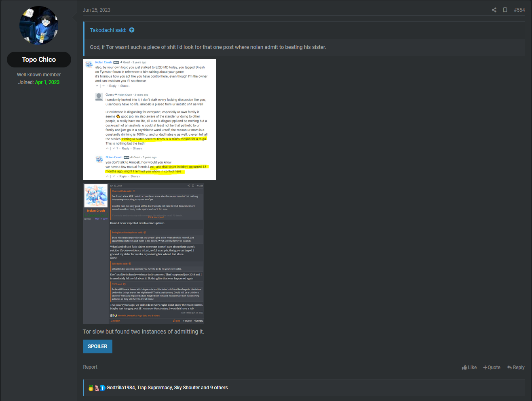The height and width of the screenshot is (401, 532).
Task: Report this post
Action: tap(90, 367)
